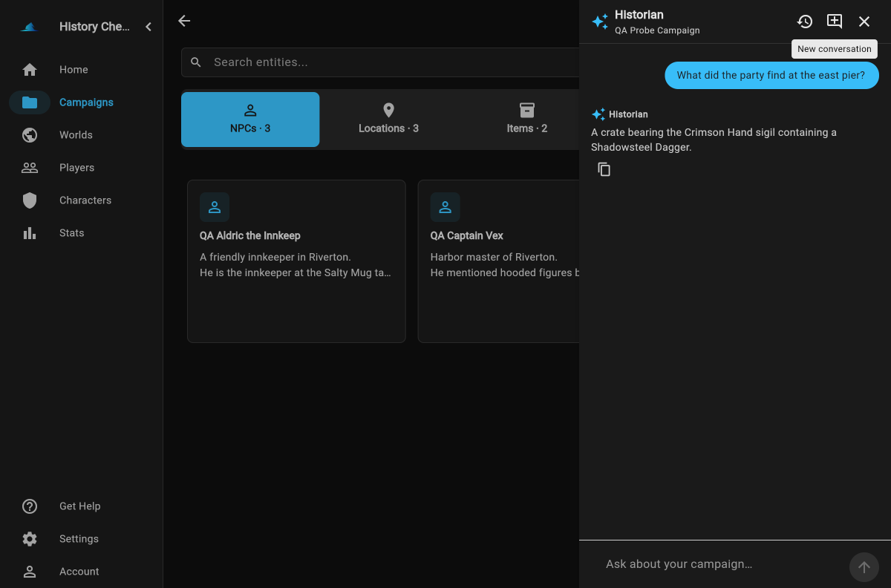This screenshot has height=588, width=891.
Task: Click 'Harbor master of Riverton.' text
Action: click(x=494, y=257)
